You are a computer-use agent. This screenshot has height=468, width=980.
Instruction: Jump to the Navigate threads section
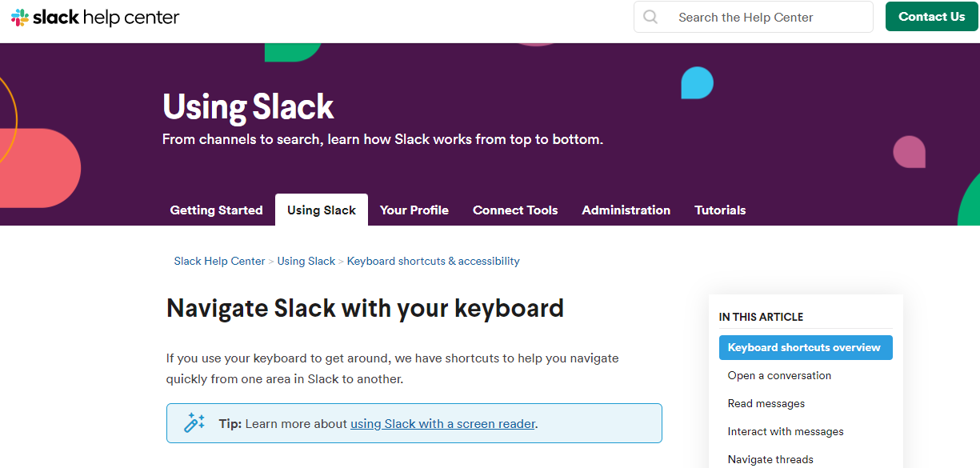770,460
